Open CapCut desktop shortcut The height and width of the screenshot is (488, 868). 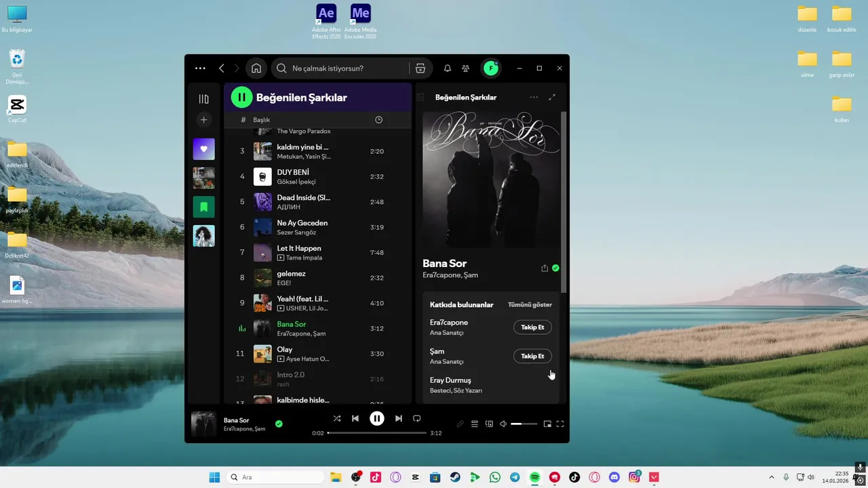(x=17, y=108)
